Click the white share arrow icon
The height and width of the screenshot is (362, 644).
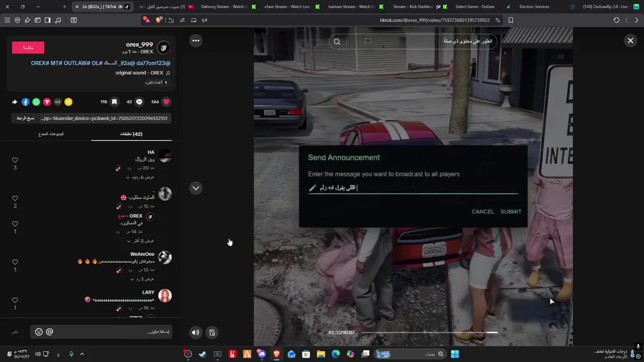coord(15,102)
